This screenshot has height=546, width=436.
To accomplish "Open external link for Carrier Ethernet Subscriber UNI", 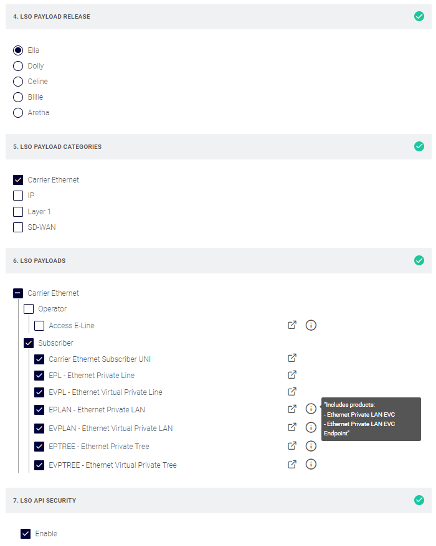I will pos(292,358).
